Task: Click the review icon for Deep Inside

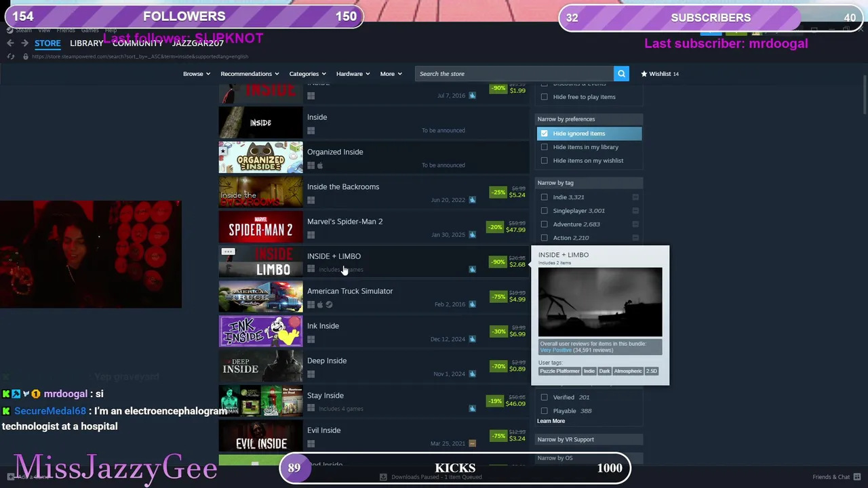Action: click(472, 373)
